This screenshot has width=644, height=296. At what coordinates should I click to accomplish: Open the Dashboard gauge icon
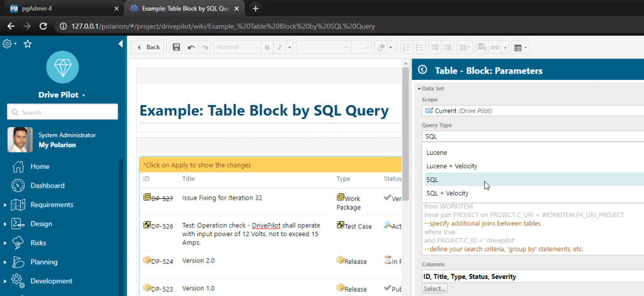click(18, 186)
